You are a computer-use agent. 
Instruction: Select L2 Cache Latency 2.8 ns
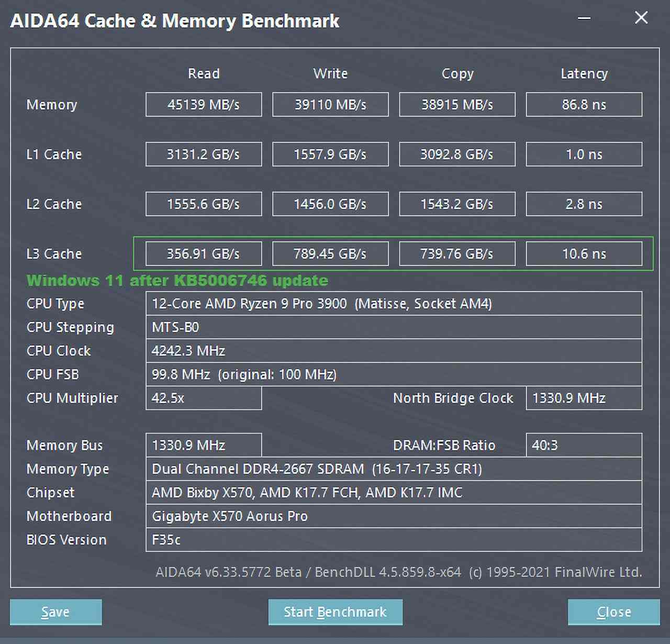tap(584, 204)
